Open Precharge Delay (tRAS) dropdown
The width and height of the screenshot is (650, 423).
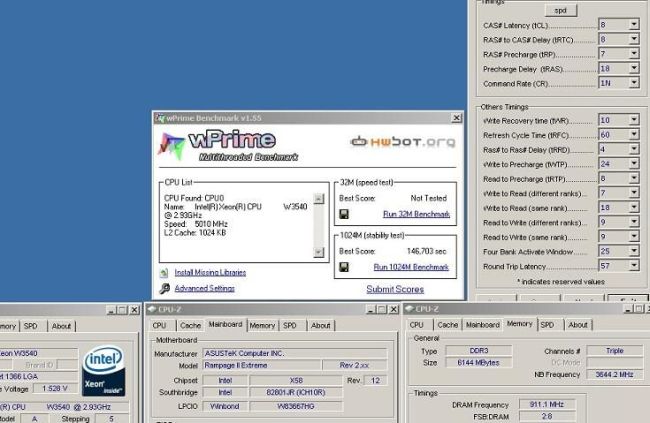634,68
